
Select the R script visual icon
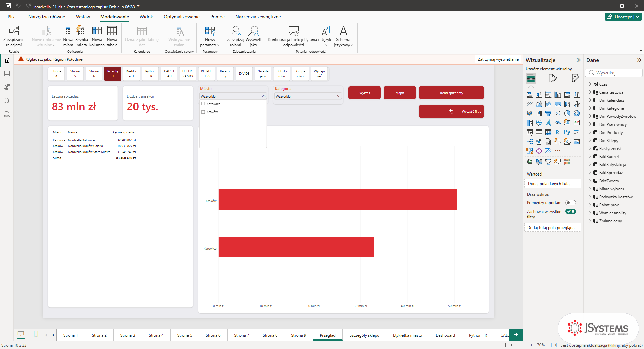(558, 132)
